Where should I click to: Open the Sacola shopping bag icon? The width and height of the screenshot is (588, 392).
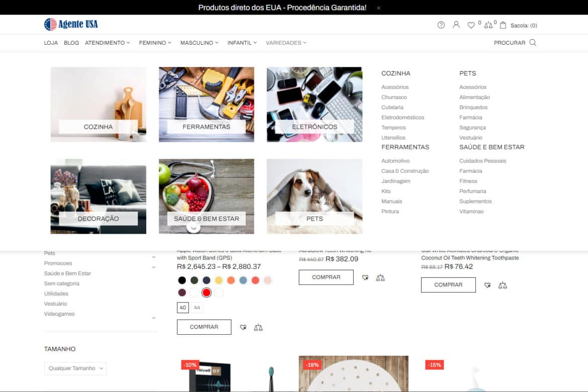(x=503, y=25)
